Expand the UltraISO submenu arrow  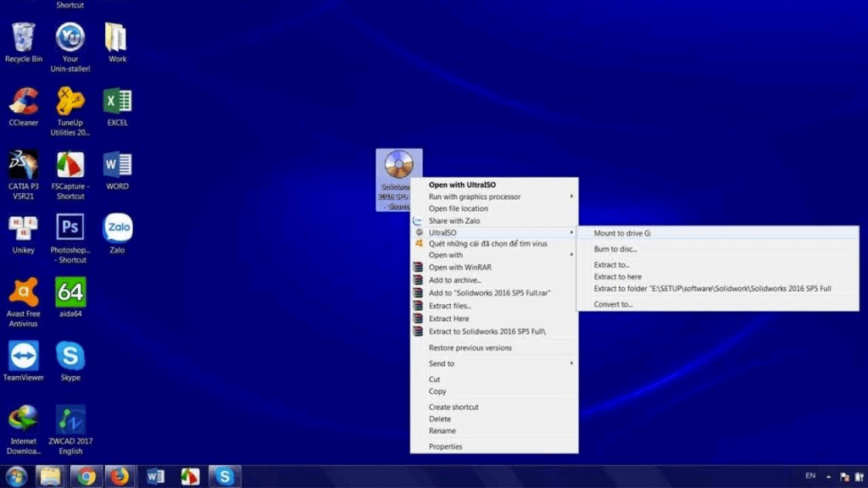click(573, 230)
